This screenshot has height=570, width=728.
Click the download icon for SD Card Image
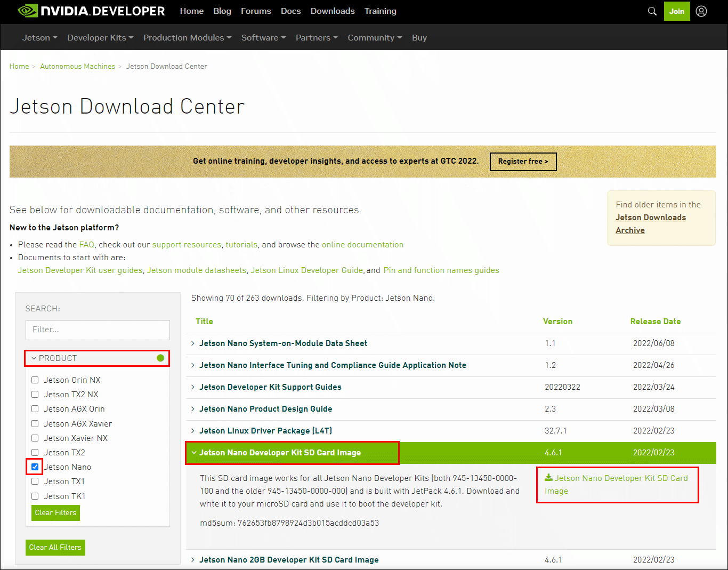(548, 478)
